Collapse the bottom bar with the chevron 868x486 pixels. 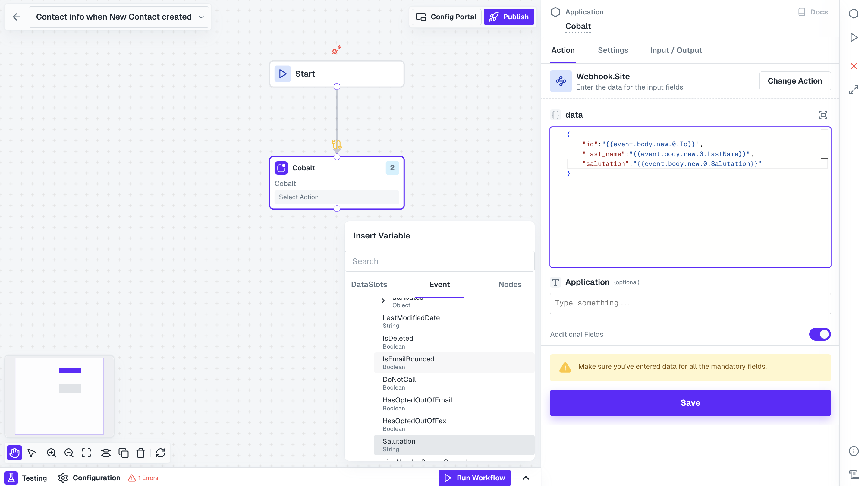[526, 478]
